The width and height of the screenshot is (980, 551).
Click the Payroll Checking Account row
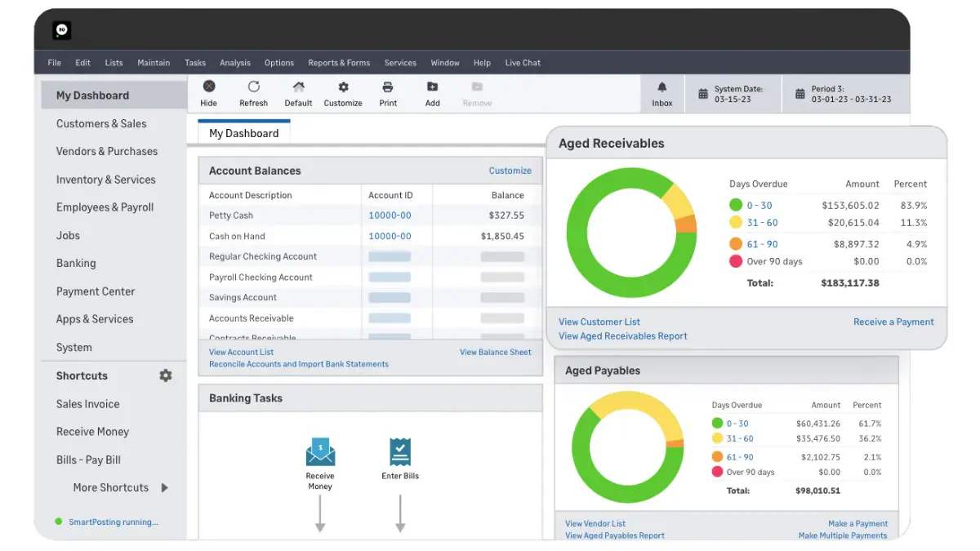coord(370,277)
